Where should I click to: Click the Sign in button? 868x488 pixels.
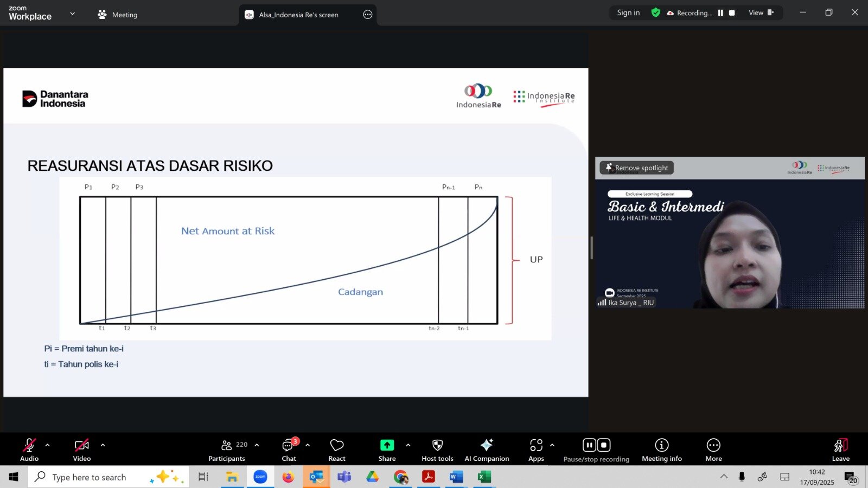628,13
